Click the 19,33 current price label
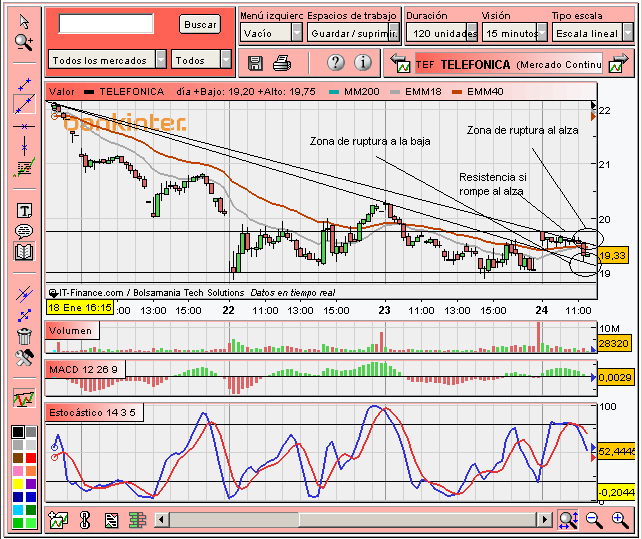This screenshot has height=539, width=642. tap(612, 256)
